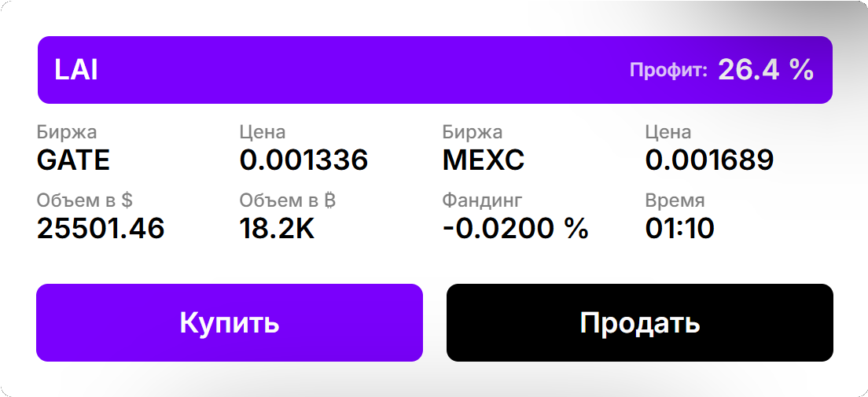Open the GATE exchange name
The height and width of the screenshot is (397, 868).
click(74, 160)
